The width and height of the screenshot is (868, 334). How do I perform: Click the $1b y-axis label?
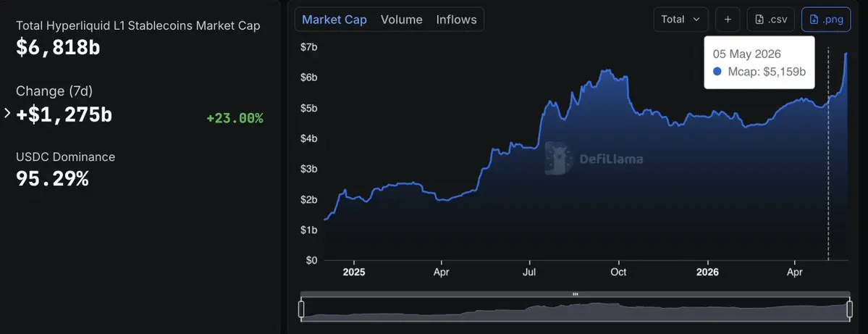point(308,230)
